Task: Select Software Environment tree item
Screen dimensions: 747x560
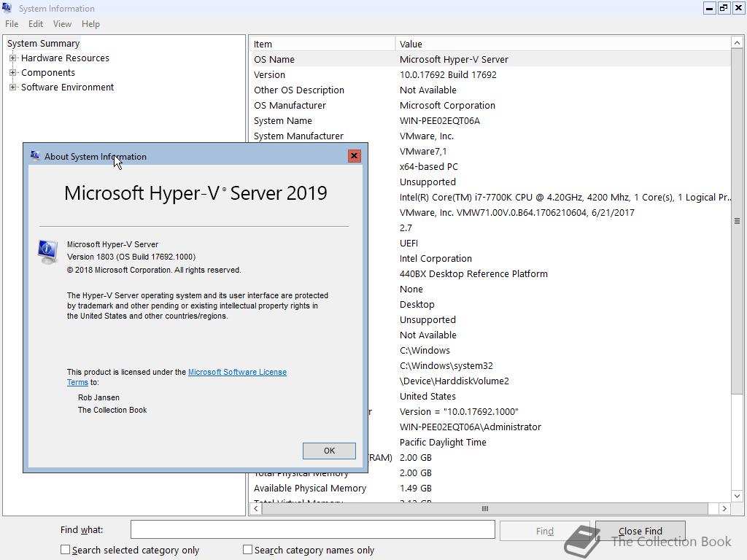Action: pyautogui.click(x=67, y=87)
